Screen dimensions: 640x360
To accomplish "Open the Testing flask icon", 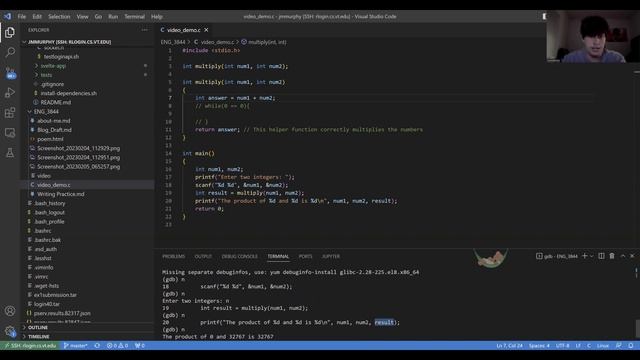I will pyautogui.click(x=10, y=153).
